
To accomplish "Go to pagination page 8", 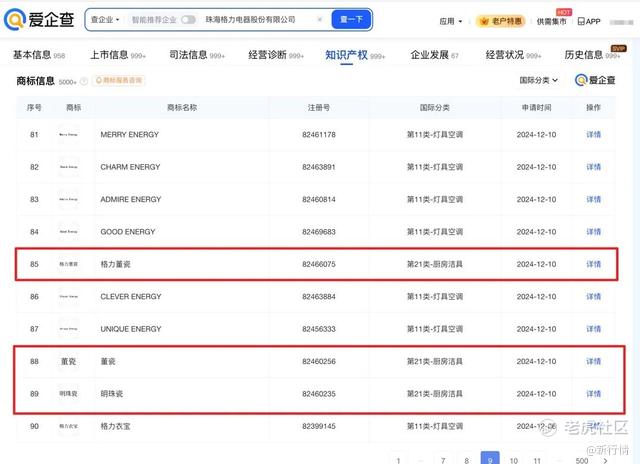I will point(466,460).
